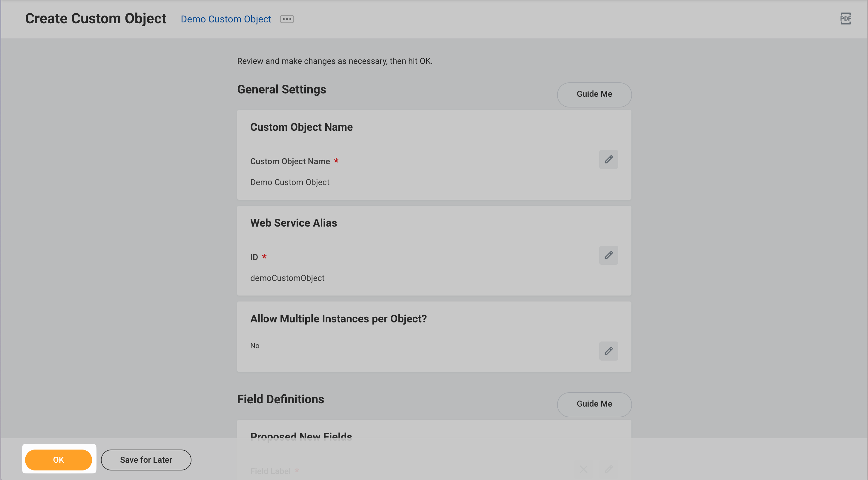Click the 'Review and make changes' instruction text
The width and height of the screenshot is (868, 480).
click(335, 61)
